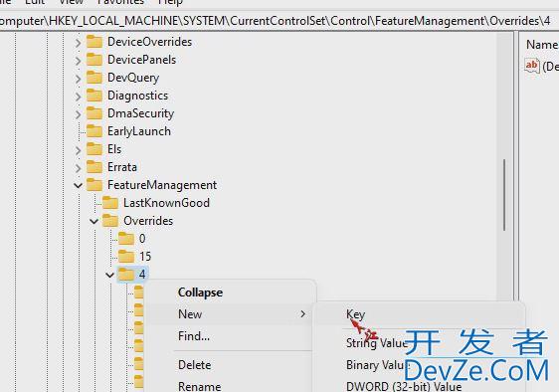Image resolution: width=559 pixels, height=392 pixels.
Task: Open the View menu
Action: [x=72, y=2]
